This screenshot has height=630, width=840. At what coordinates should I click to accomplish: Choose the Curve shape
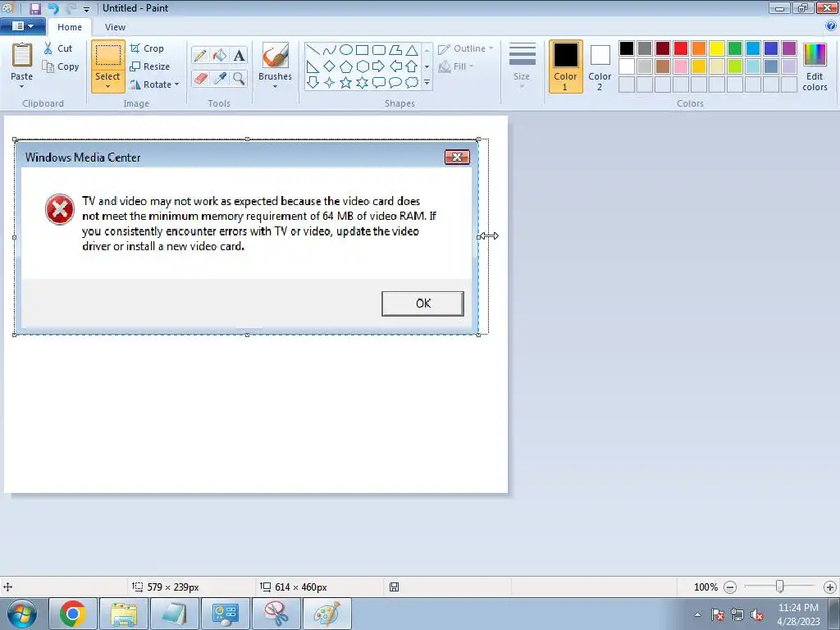(330, 50)
